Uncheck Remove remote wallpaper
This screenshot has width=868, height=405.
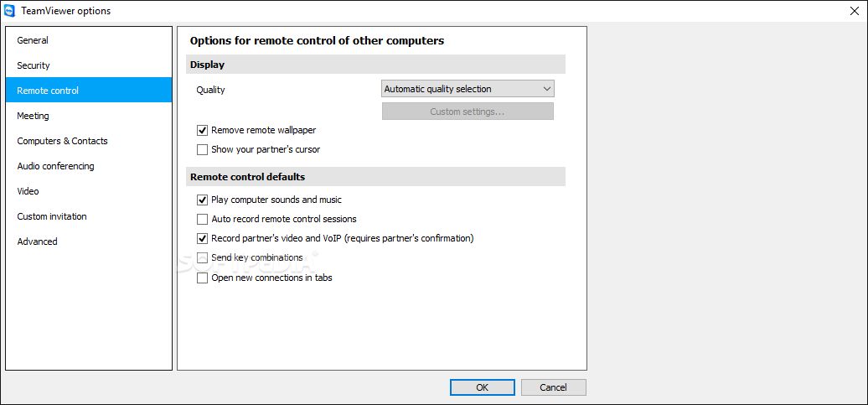click(x=202, y=130)
